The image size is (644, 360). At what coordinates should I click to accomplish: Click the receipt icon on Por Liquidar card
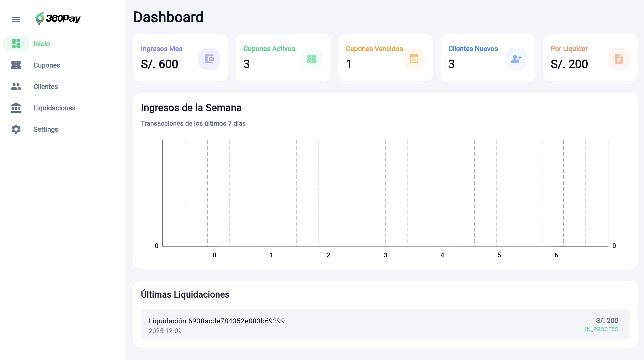pyautogui.click(x=618, y=59)
